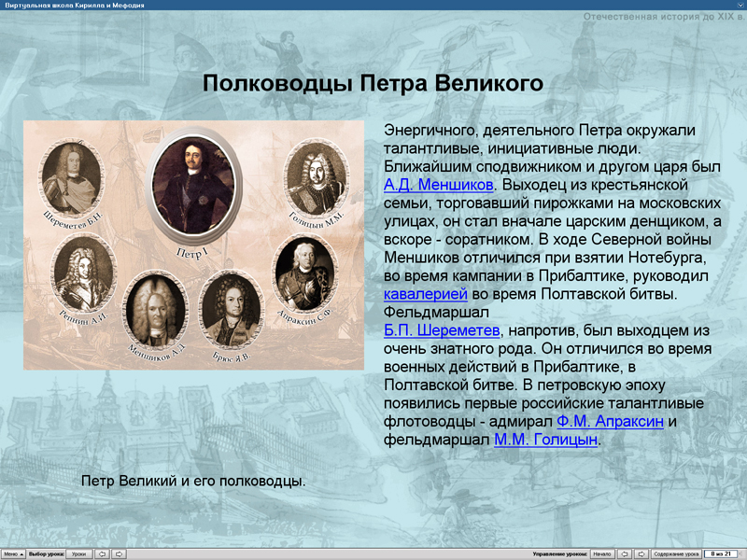Click the back navigation arrow beside Начало
The height and width of the screenshot is (560, 747).
pos(625,553)
